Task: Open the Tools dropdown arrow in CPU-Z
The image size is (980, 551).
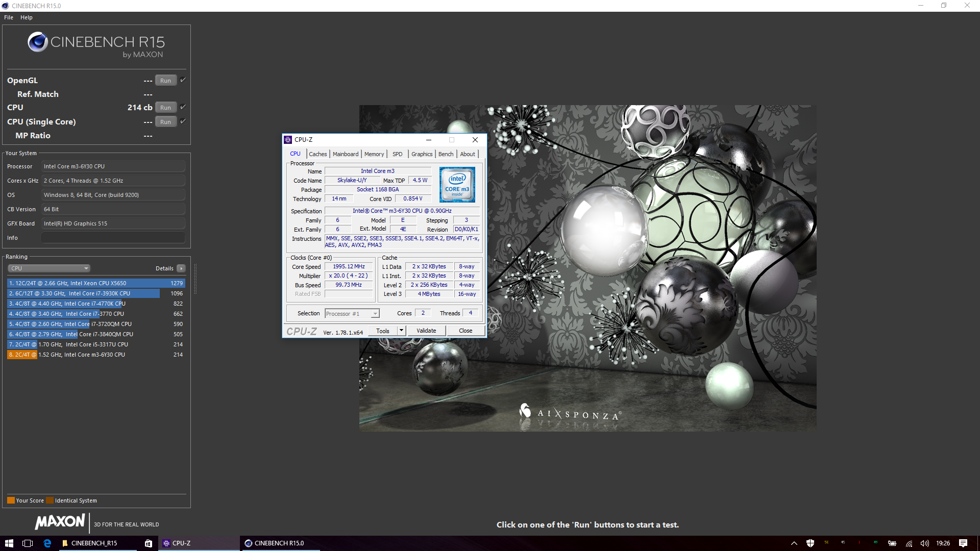Action: [401, 331]
